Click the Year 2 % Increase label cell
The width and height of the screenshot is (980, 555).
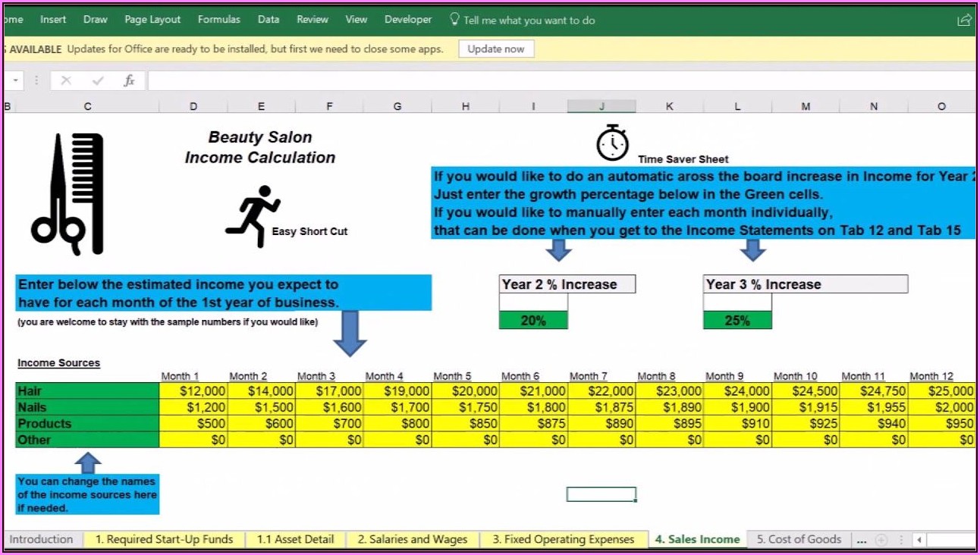pyautogui.click(x=567, y=284)
